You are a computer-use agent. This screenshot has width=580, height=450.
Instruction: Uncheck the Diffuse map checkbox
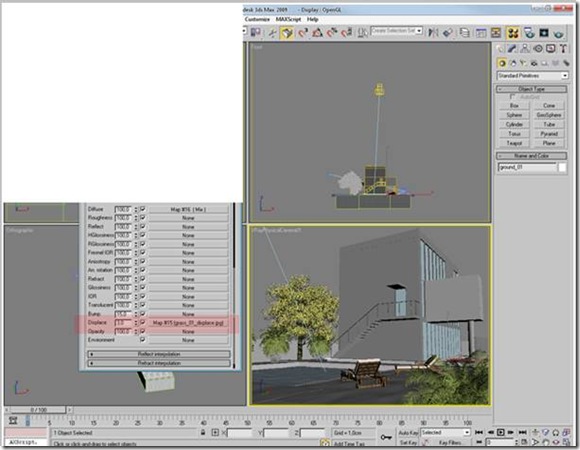143,209
